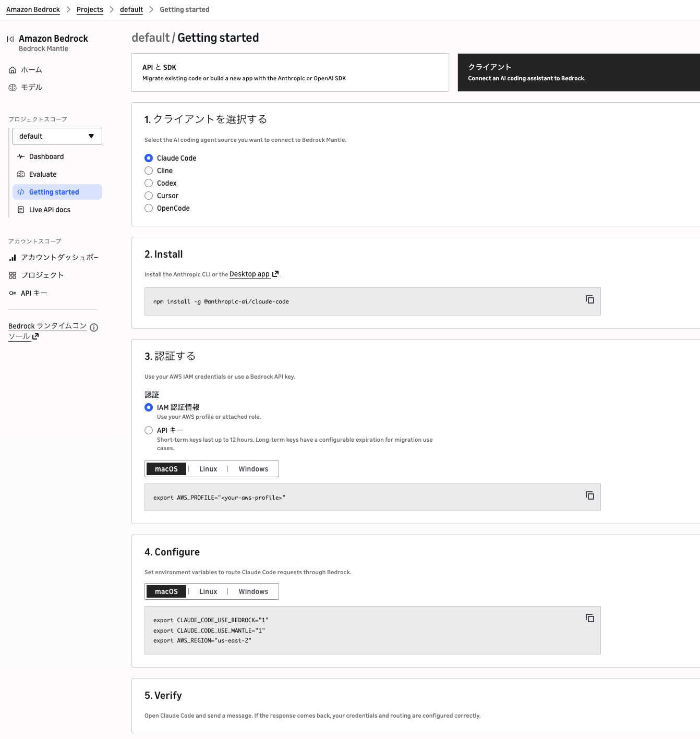
Task: Click the '1. クライアントを選択する' heading
Action: tap(206, 119)
